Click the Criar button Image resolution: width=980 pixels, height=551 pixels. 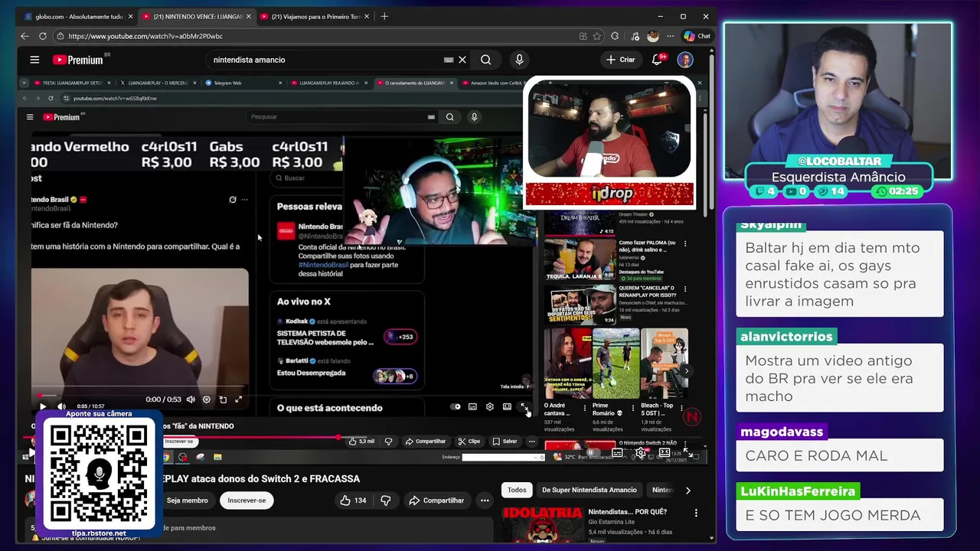click(620, 60)
